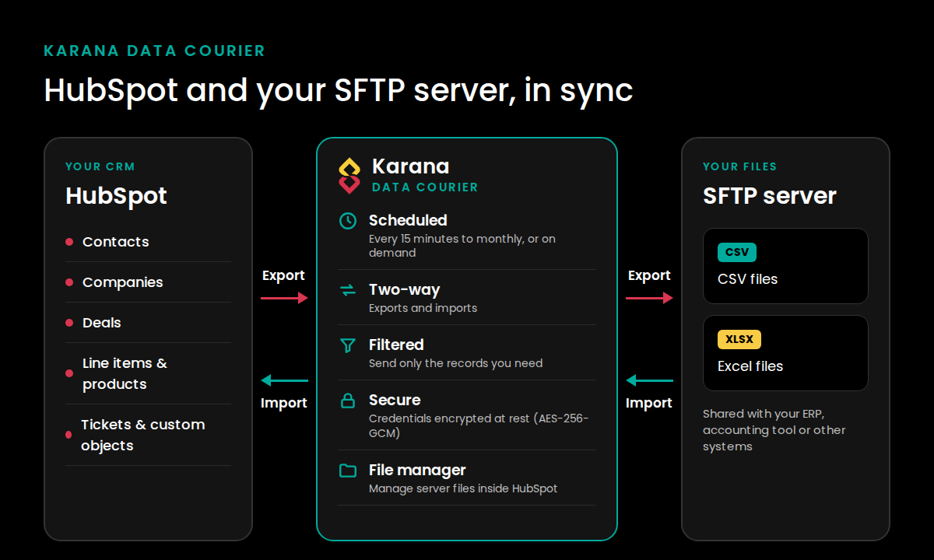Click the Export label beside HubSpot card

point(283,275)
